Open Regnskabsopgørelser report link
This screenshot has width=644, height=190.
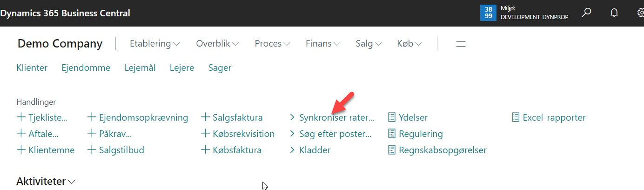click(x=443, y=150)
